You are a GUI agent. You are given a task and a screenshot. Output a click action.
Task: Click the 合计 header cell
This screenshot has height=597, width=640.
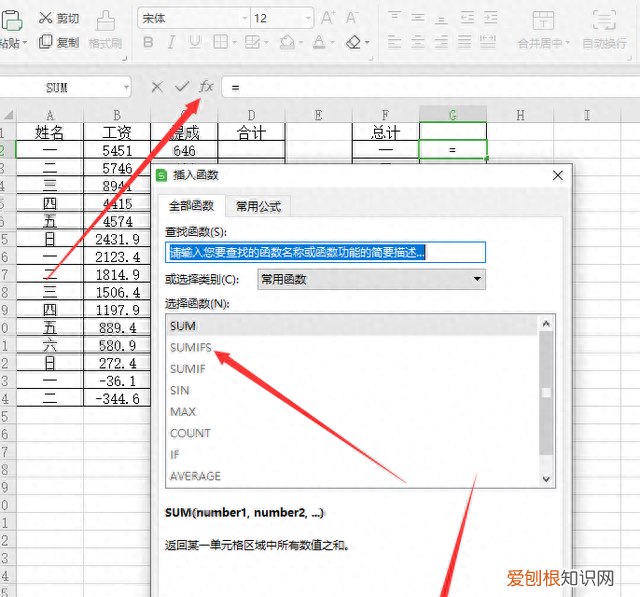251,133
